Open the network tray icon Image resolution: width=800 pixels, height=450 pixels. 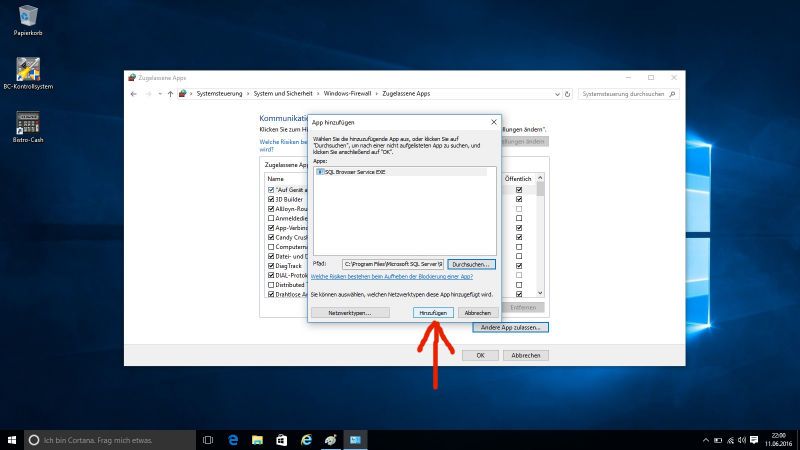pyautogui.click(x=730, y=440)
